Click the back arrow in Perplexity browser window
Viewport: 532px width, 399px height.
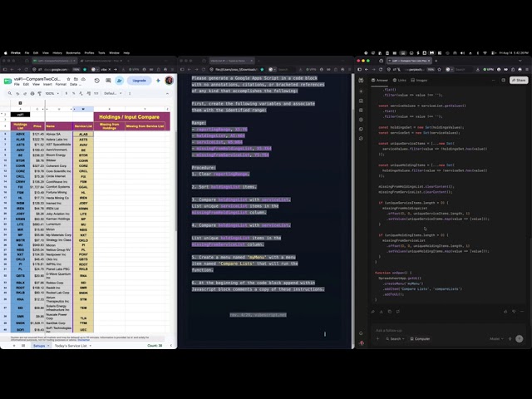coord(367,70)
